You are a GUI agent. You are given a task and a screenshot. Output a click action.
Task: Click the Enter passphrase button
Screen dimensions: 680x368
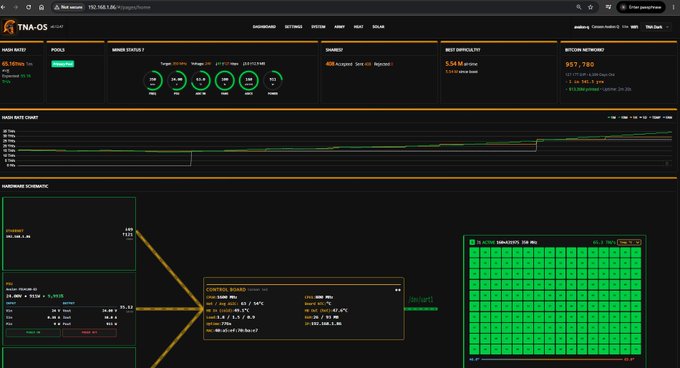click(x=641, y=7)
